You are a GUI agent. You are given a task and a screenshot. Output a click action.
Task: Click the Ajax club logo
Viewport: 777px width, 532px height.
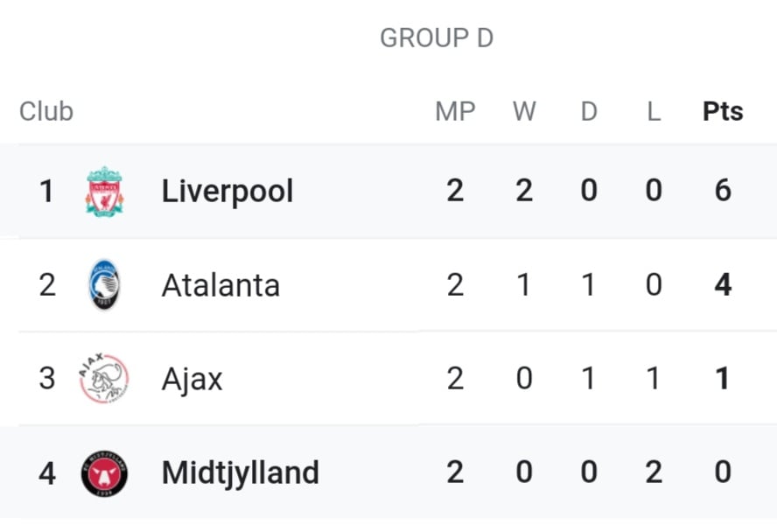click(104, 378)
